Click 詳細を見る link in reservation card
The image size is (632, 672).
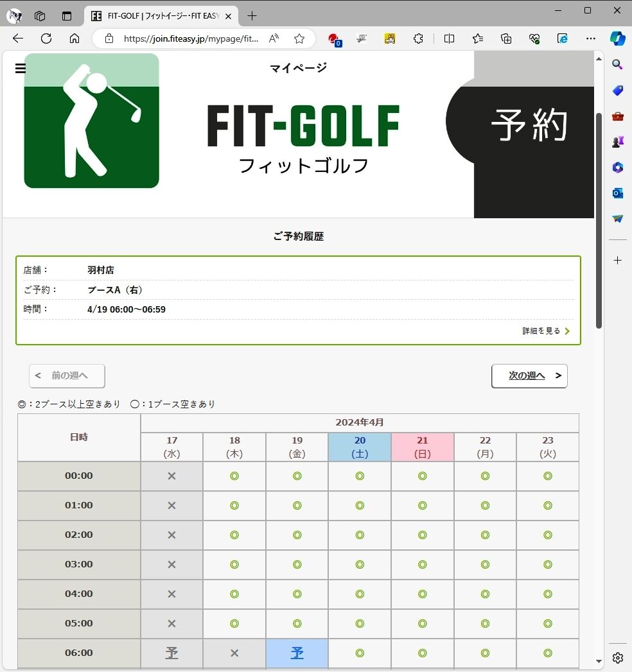(x=546, y=331)
